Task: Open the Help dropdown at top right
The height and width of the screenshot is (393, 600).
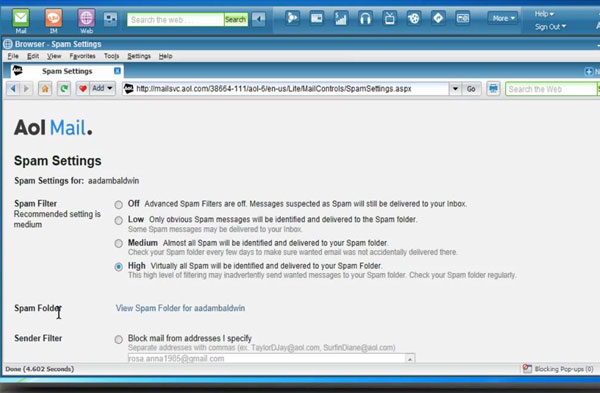Action: click(x=544, y=14)
